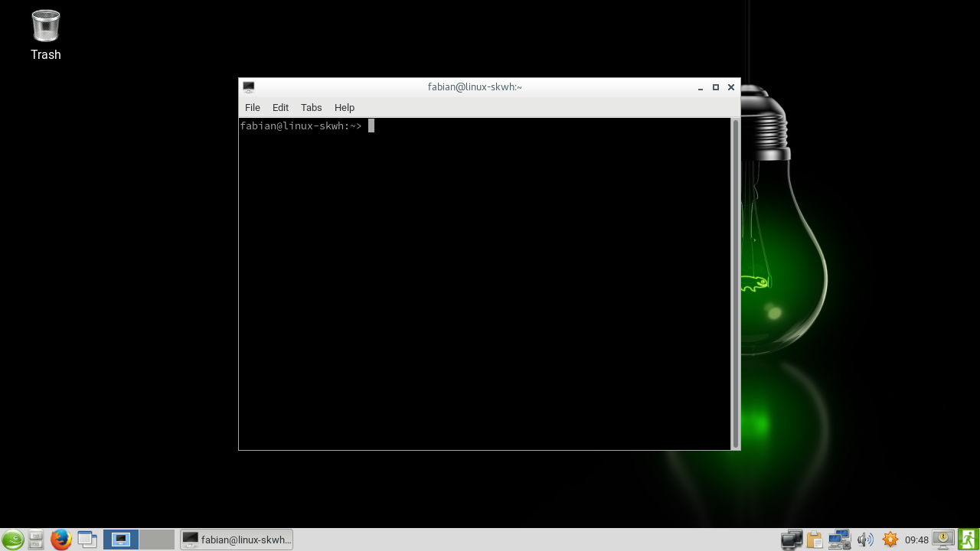The width and height of the screenshot is (980, 551).
Task: Open the clipboard manager tray icon
Action: coord(815,540)
